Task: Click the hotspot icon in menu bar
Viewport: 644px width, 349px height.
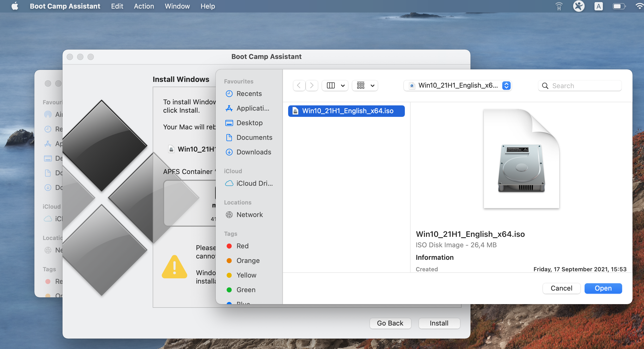Action: 559,6
